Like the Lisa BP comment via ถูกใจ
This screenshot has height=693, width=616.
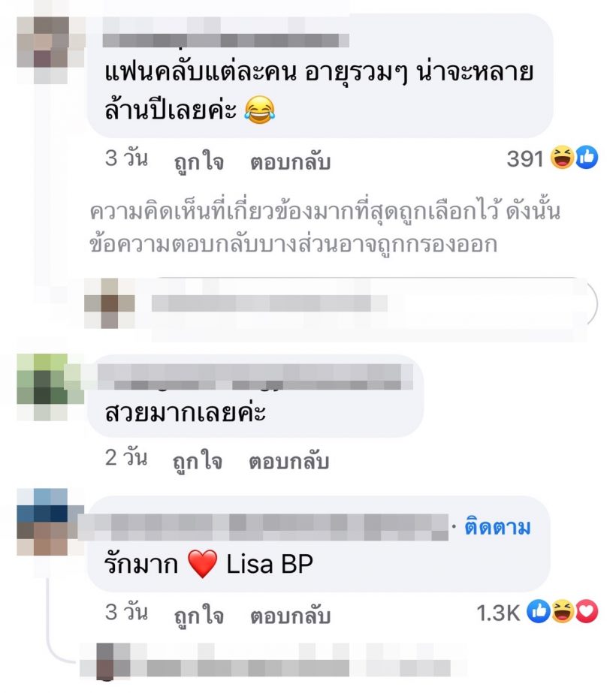pyautogui.click(x=198, y=615)
